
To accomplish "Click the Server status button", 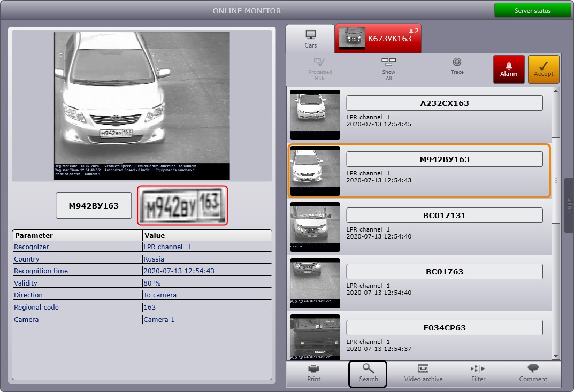I will [532, 11].
